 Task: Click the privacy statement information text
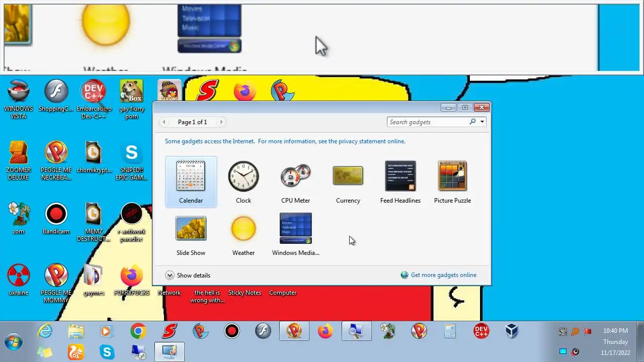point(285,141)
